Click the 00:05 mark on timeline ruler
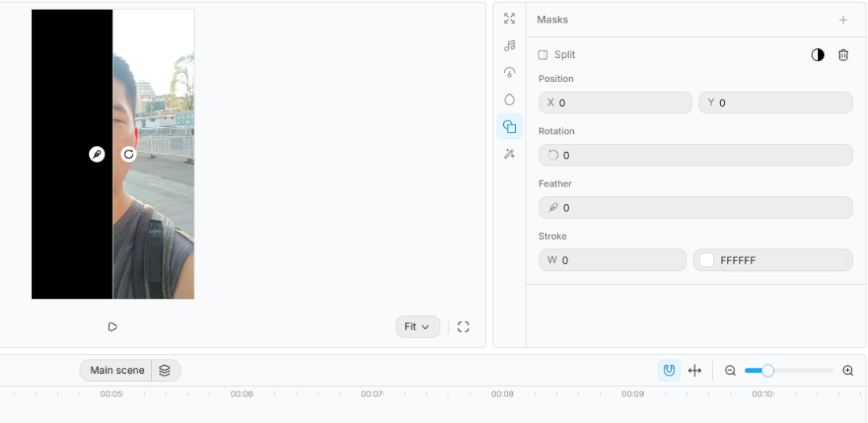Screen dimensions: 868x423 pos(111,394)
